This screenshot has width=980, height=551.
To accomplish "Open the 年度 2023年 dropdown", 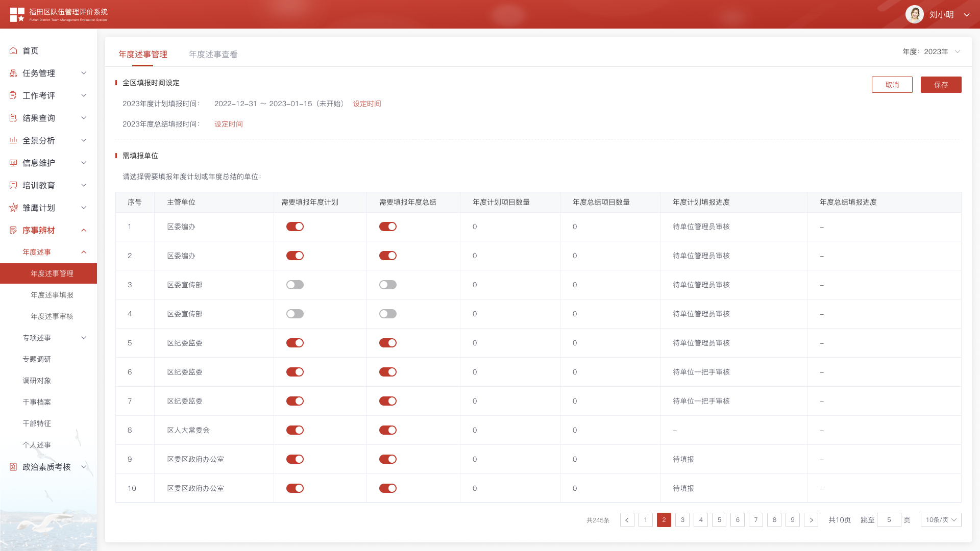I will pyautogui.click(x=932, y=52).
